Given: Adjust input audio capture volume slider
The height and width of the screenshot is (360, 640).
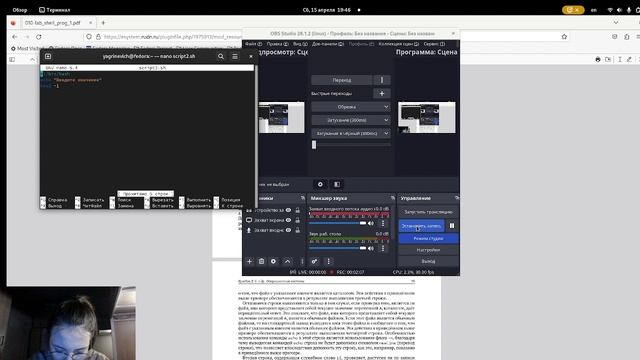Looking at the screenshot, I should [338, 223].
